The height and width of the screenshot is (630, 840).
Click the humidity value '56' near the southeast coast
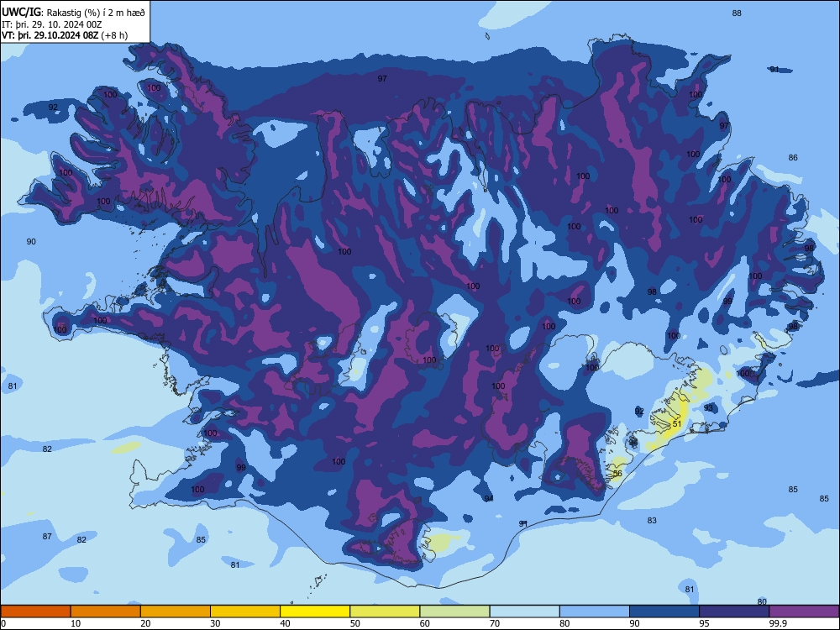tap(617, 474)
